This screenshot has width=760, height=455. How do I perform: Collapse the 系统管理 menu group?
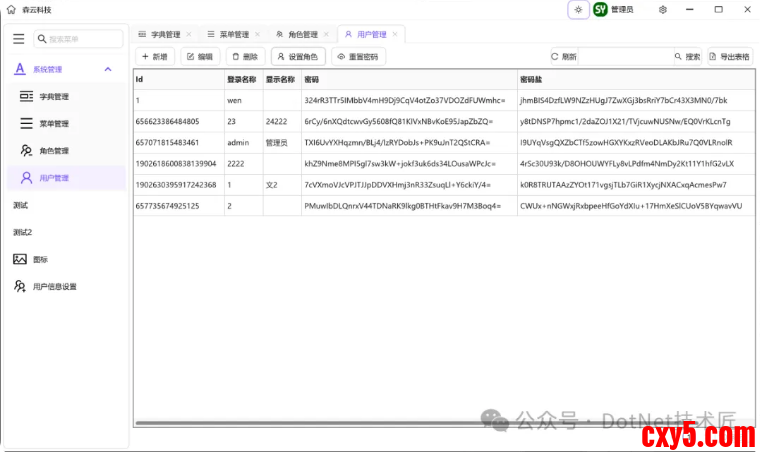tap(108, 69)
